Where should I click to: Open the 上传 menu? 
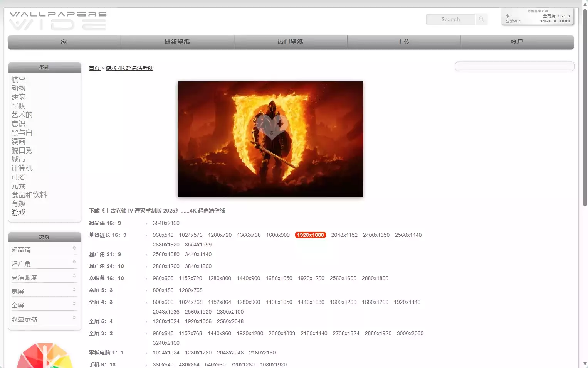pos(404,42)
